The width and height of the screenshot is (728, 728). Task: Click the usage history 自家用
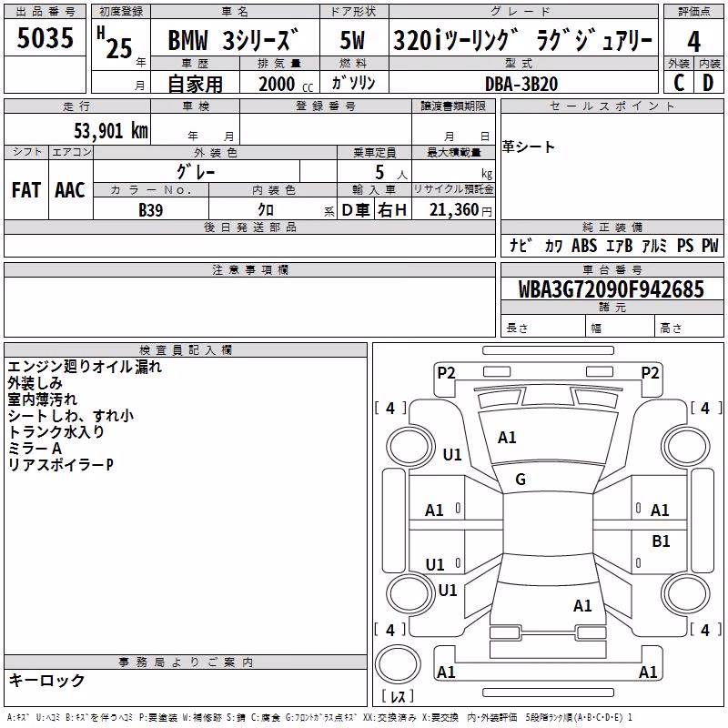pos(195,84)
